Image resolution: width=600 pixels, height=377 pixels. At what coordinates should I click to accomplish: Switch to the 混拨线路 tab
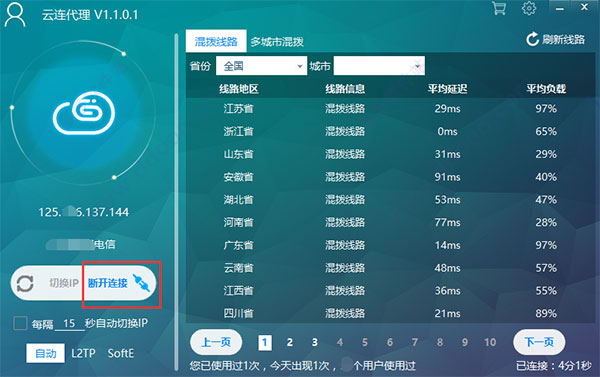coord(216,41)
